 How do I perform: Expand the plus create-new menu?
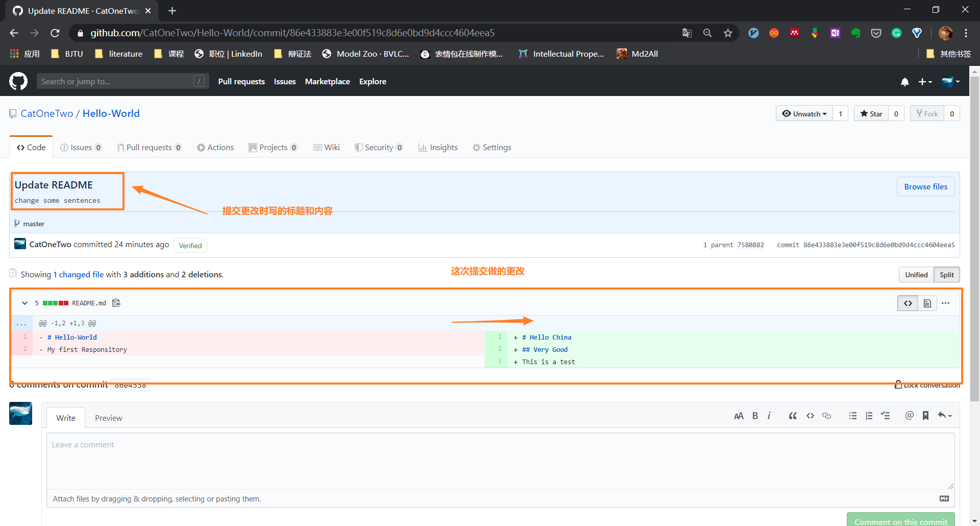(x=925, y=82)
